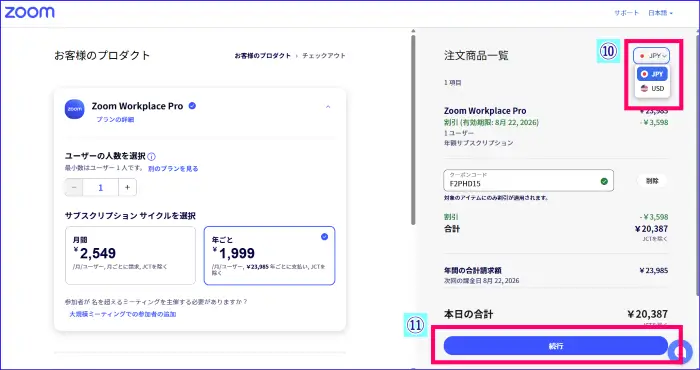Click the Zoom Workplace Pro product icon
The image size is (700, 370).
click(75, 109)
